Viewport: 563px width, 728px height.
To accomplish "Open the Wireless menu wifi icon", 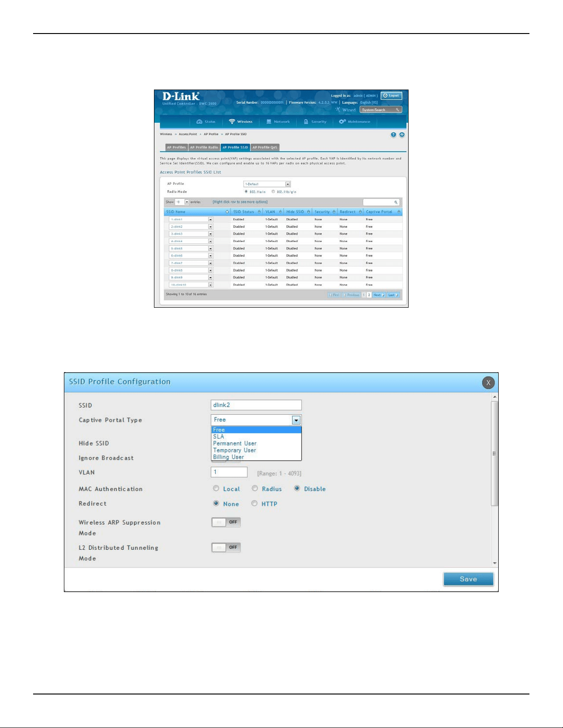I will click(x=232, y=122).
